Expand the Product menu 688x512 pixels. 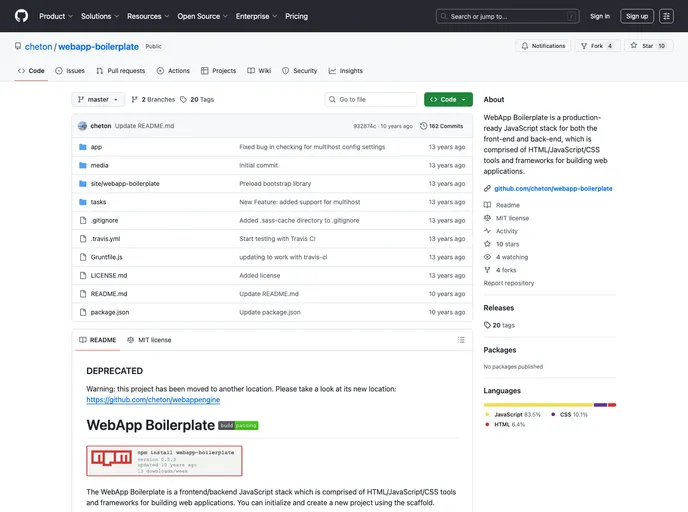(56, 16)
